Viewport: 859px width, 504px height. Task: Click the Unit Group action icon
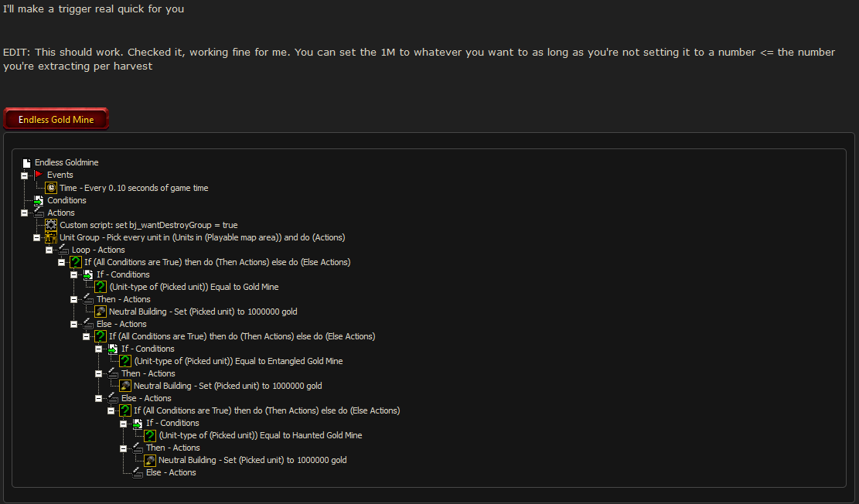pyautogui.click(x=51, y=237)
